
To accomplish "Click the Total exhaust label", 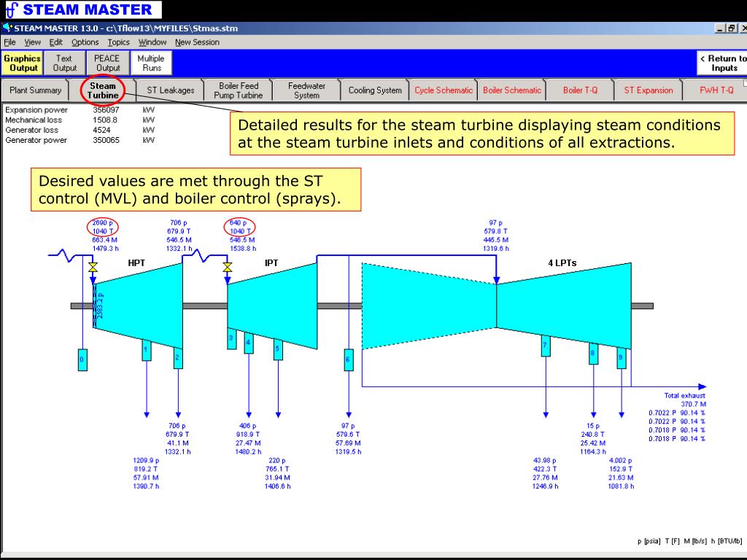I will coord(684,395).
